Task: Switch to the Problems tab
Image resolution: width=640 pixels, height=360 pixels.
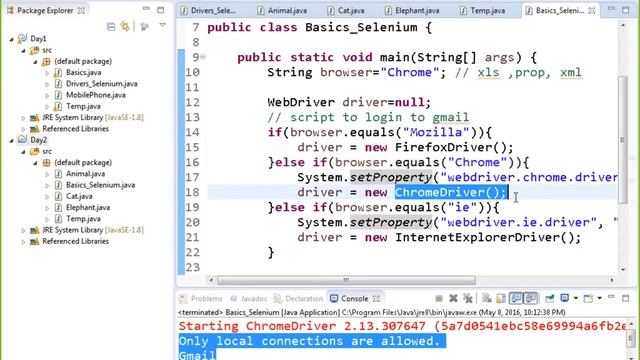Action: 202,298
